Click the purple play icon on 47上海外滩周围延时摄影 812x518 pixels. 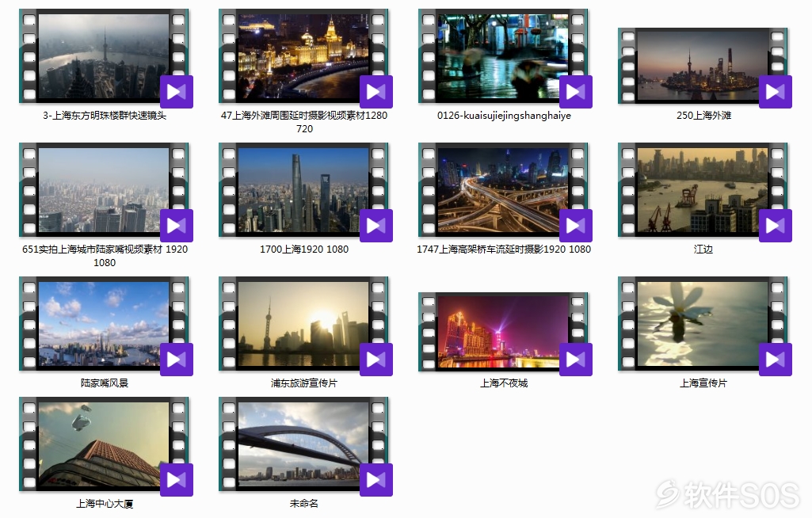click(x=376, y=92)
